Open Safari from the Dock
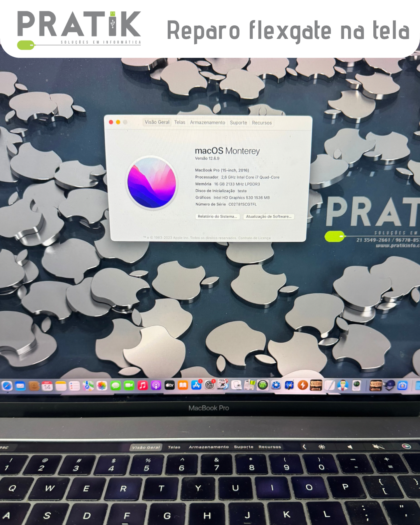 tap(7, 386)
